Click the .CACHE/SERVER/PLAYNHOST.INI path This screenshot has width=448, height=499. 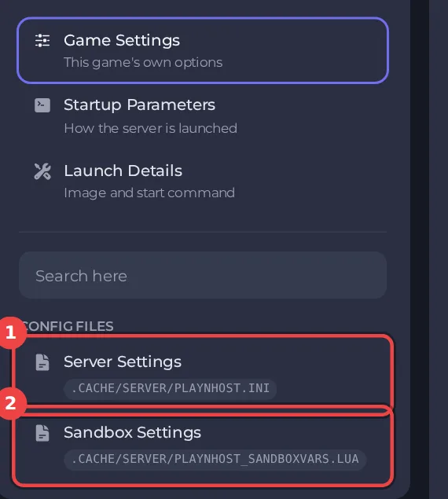click(171, 388)
